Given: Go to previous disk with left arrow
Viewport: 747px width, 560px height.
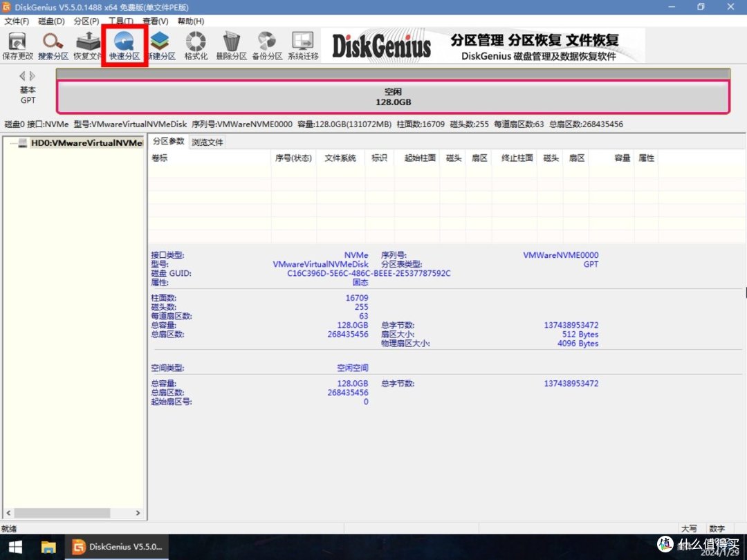Looking at the screenshot, I should (x=22, y=76).
